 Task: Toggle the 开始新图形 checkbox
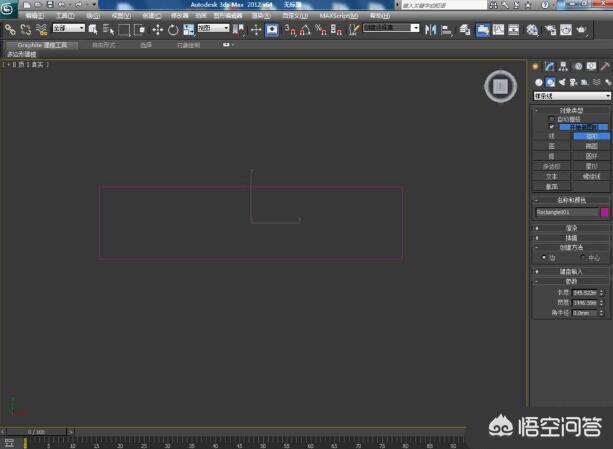coord(551,128)
